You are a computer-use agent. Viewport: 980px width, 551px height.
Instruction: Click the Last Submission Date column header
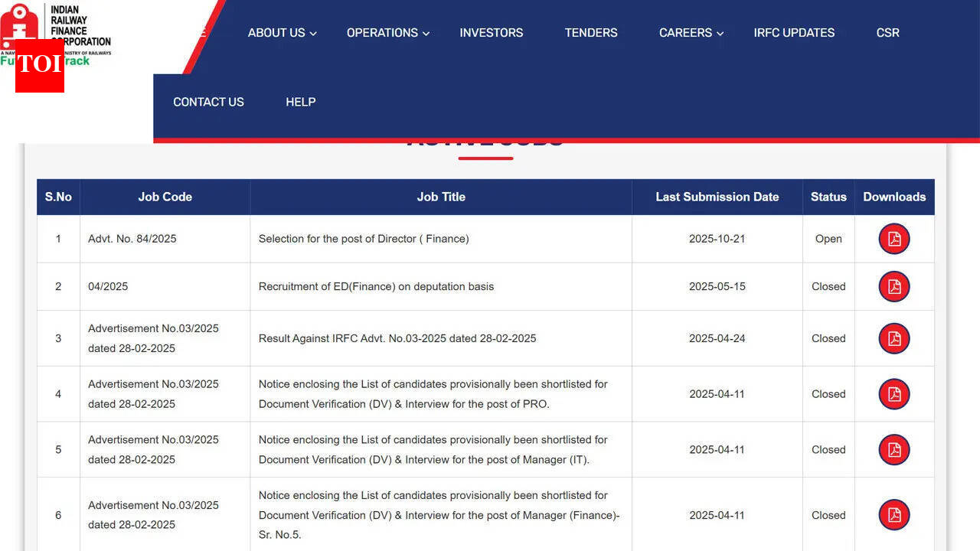pos(717,197)
